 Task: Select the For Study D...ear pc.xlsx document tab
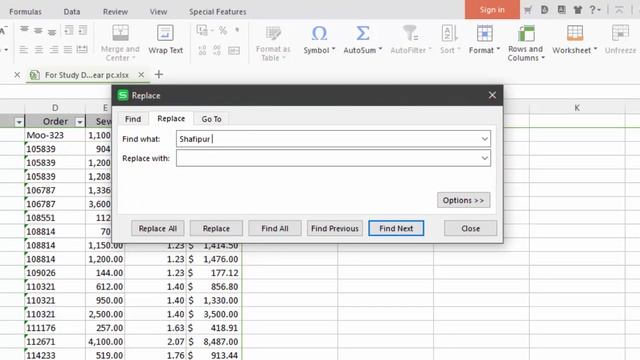pyautogui.click(x=87, y=75)
